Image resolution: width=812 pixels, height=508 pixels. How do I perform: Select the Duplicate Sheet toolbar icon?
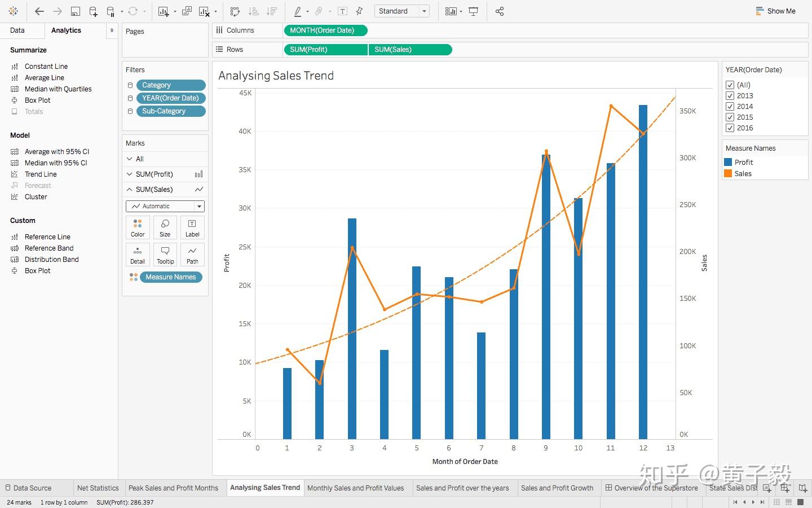pyautogui.click(x=187, y=11)
